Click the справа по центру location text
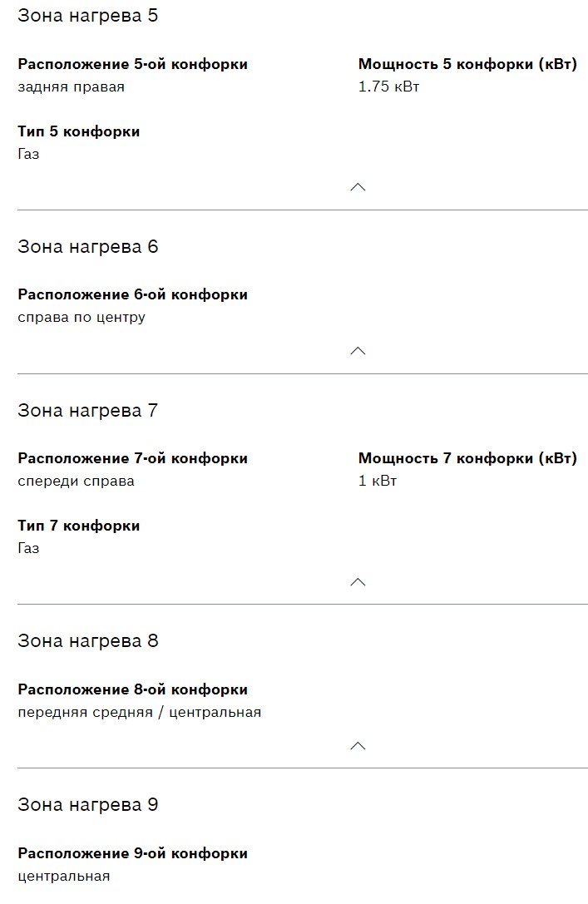588x904 pixels. pyautogui.click(x=82, y=317)
